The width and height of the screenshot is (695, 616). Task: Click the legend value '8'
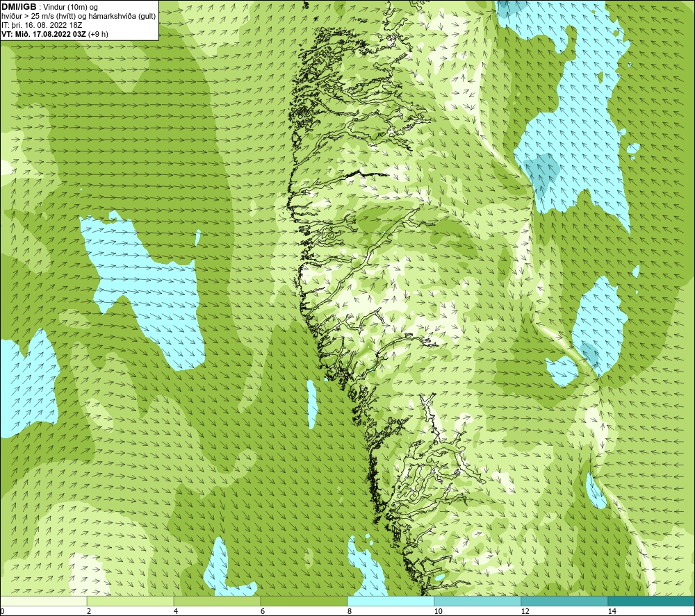click(x=350, y=612)
